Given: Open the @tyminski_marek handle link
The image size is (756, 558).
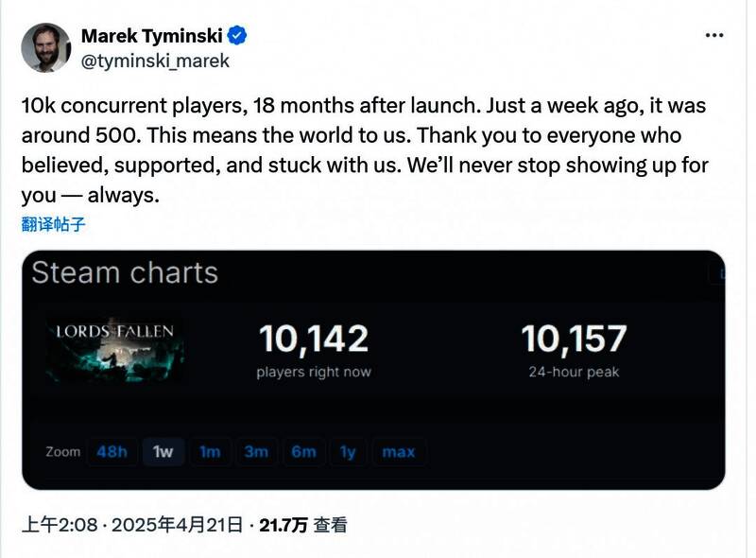Looking at the screenshot, I should coord(155,61).
